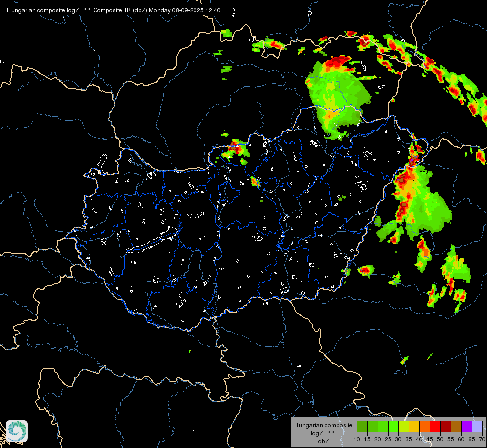Click the legend scale value '15'
Image resolution: width=487 pixels, height=448 pixels.
point(367,440)
